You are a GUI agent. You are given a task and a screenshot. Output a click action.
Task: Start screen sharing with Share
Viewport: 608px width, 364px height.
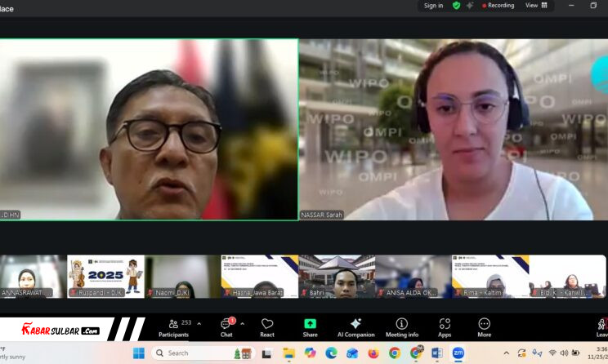tap(310, 327)
